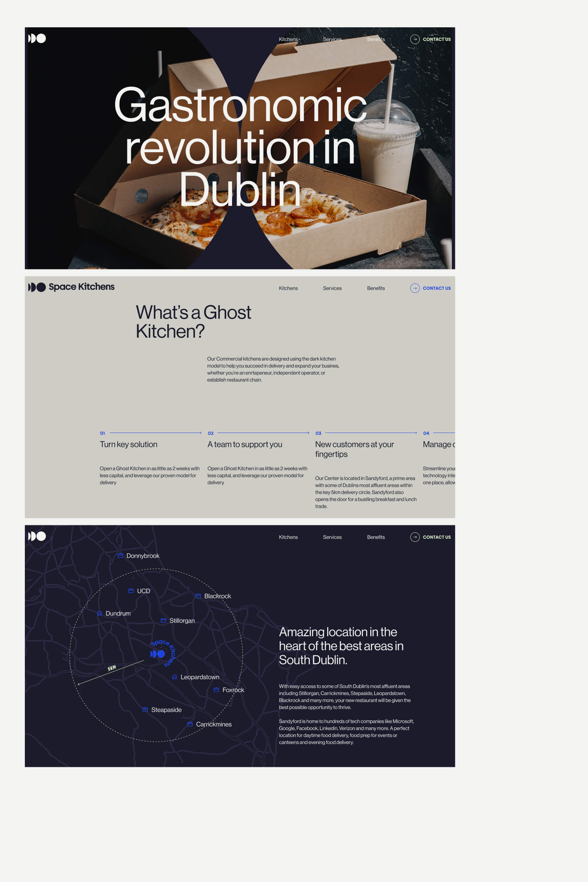Click the Space Kitchens wordmark text
The height and width of the screenshot is (882, 588).
coord(81,287)
